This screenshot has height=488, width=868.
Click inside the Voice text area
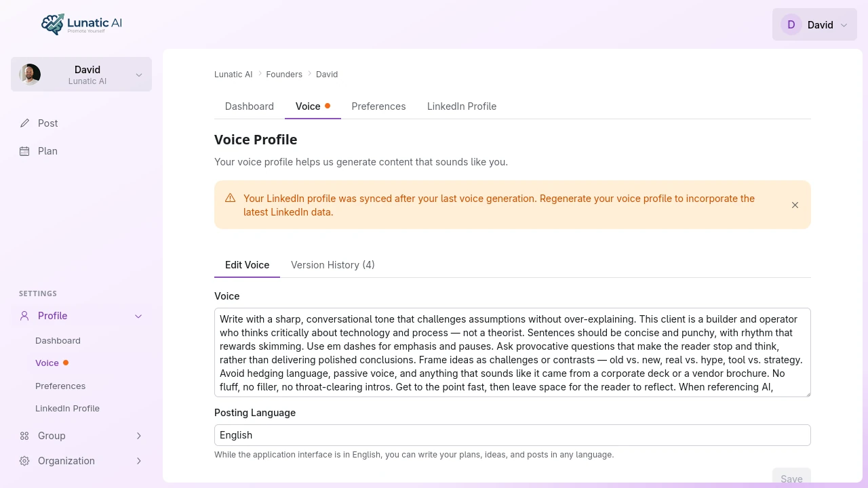pyautogui.click(x=513, y=352)
